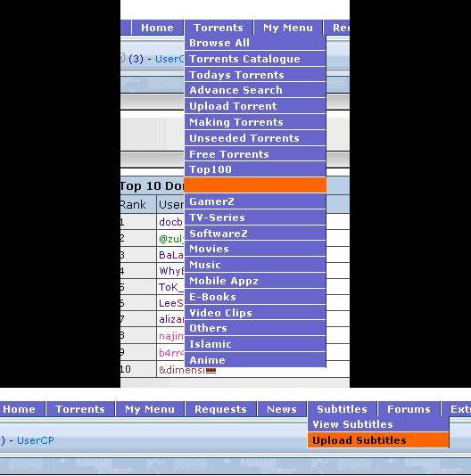Image resolution: width=471 pixels, height=476 pixels.
Task: Open Unseeded Torrents entry
Action: [x=255, y=138]
